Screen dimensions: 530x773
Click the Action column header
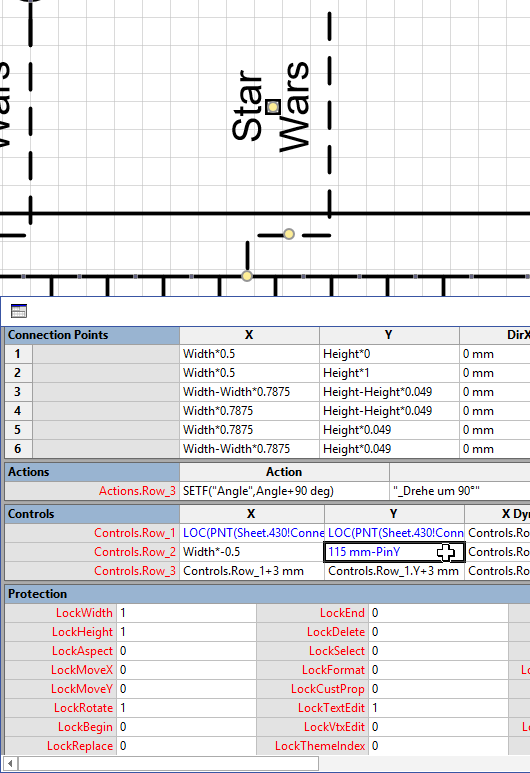(284, 472)
